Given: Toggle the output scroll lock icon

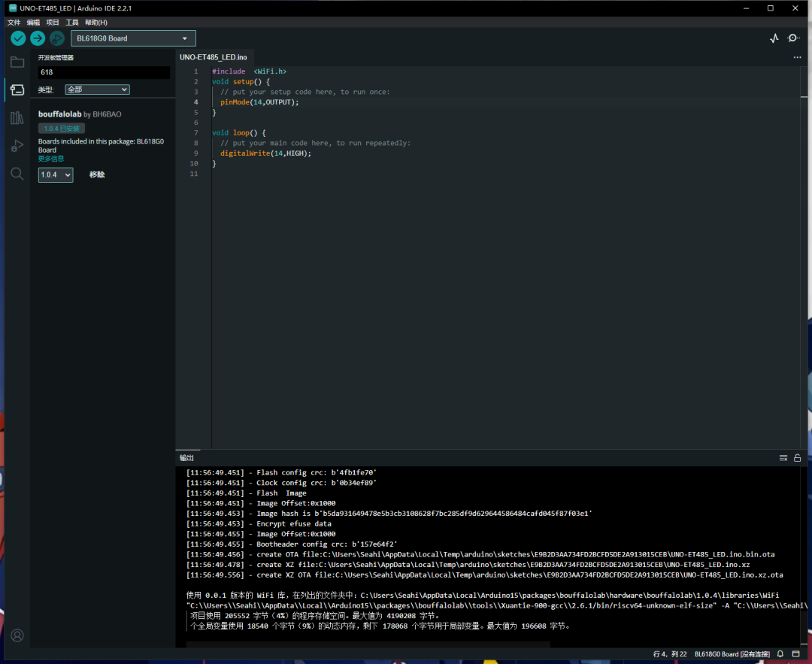Looking at the screenshot, I should pos(798,457).
